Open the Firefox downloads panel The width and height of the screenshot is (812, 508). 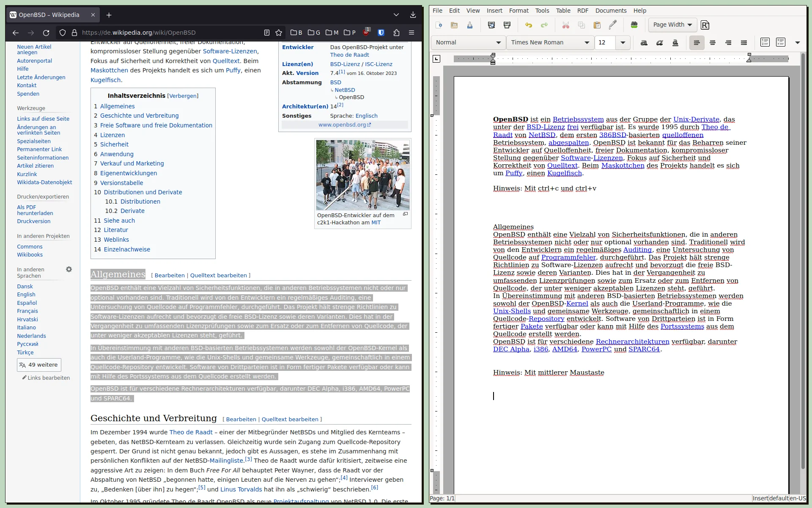coord(413,15)
